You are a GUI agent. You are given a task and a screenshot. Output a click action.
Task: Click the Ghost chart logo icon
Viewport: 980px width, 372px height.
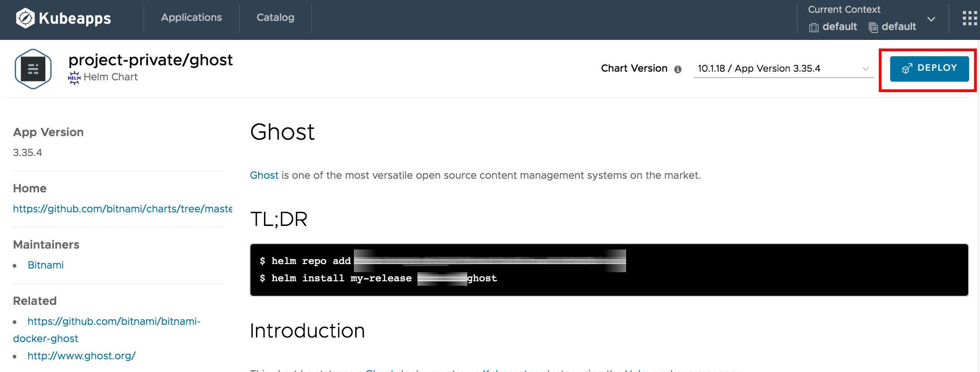33,69
